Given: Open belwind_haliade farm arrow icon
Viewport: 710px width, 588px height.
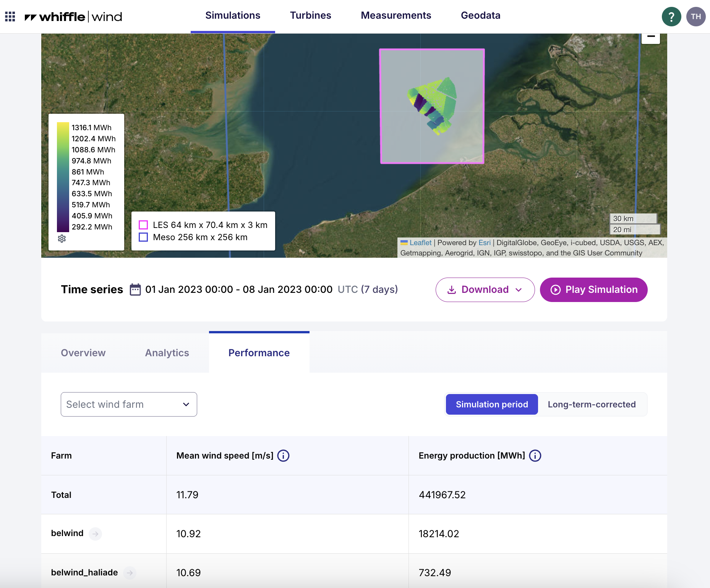Looking at the screenshot, I should coord(130,573).
